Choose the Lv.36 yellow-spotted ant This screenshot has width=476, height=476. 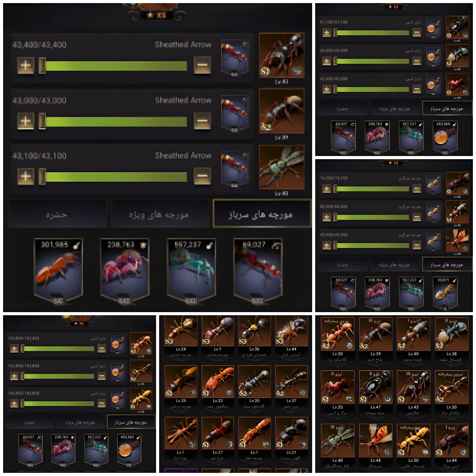(x=255, y=331)
